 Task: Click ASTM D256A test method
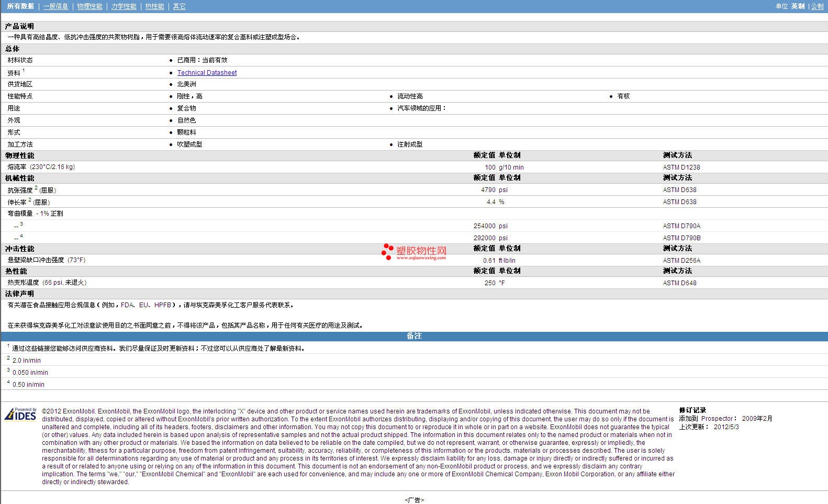tap(681, 261)
